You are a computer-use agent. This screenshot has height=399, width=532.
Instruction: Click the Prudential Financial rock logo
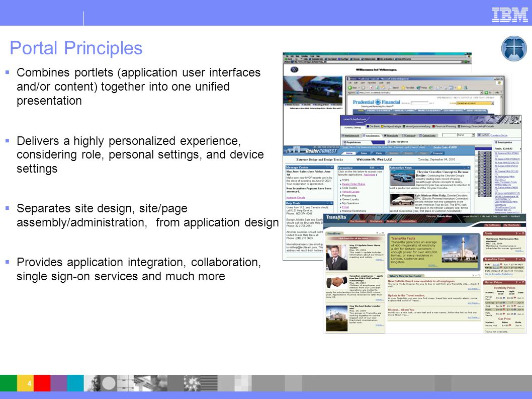click(378, 102)
